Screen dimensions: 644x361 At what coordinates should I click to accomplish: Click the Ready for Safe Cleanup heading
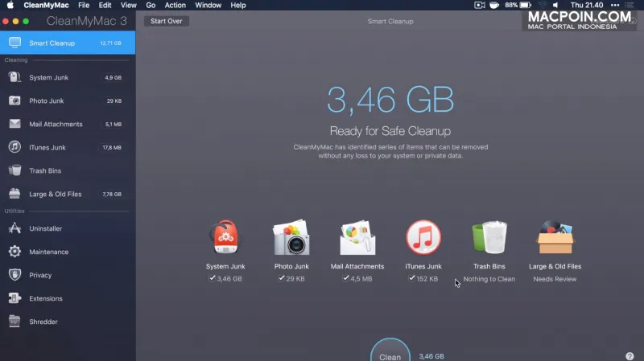point(390,131)
